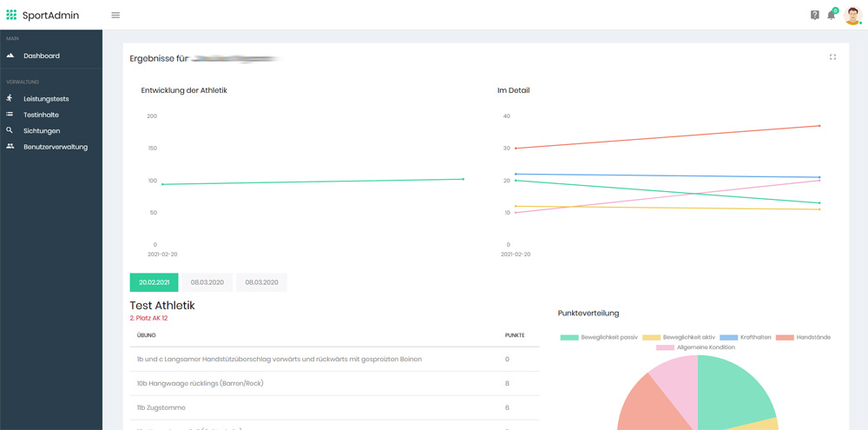This screenshot has width=868, height=430.
Task: Click the 'ÜBUNG' column header
Action: (x=146, y=335)
